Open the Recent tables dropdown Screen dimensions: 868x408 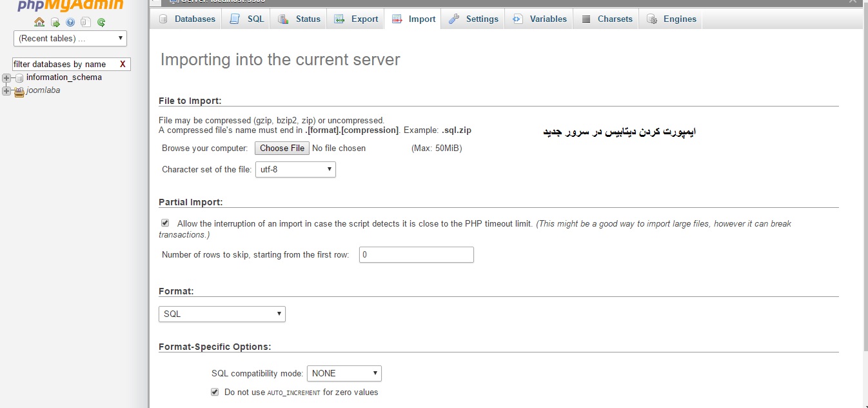pos(70,38)
